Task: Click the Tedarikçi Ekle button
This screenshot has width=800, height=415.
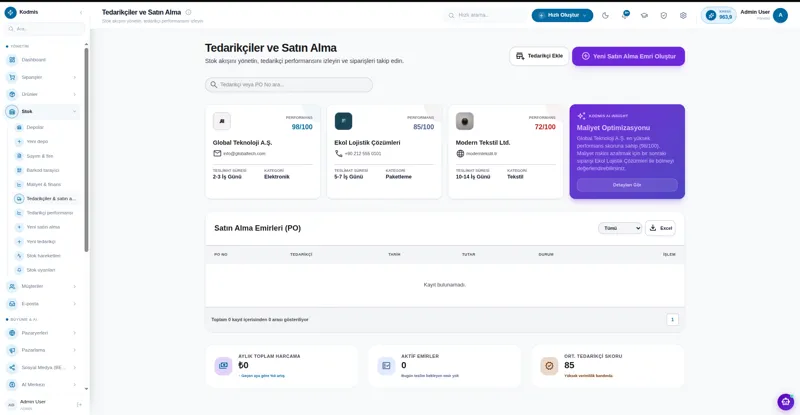Action: click(x=539, y=56)
